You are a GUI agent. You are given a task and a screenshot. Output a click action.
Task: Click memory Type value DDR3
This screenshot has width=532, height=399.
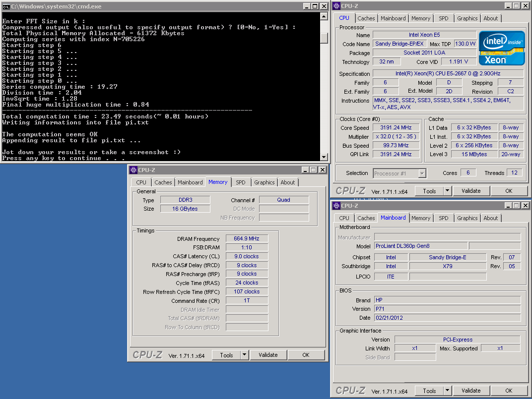click(x=185, y=200)
